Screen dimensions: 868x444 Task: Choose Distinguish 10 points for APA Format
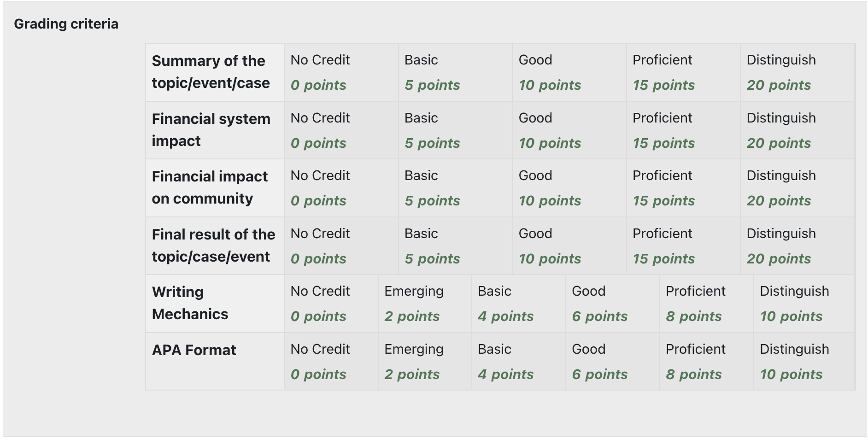pyautogui.click(x=804, y=362)
